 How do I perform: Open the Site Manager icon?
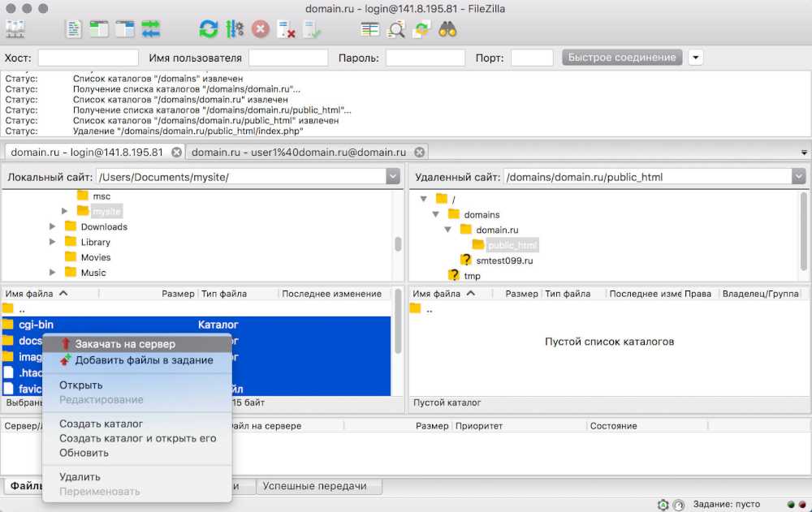[x=15, y=29]
